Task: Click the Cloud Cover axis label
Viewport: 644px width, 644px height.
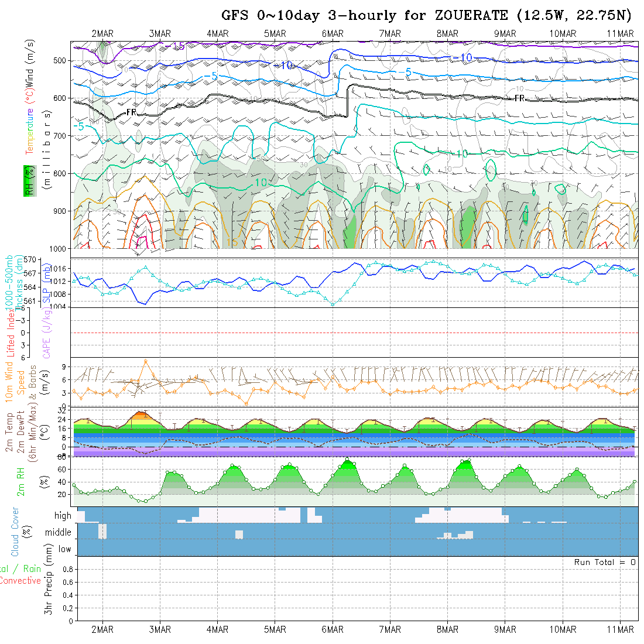Action: point(15,531)
